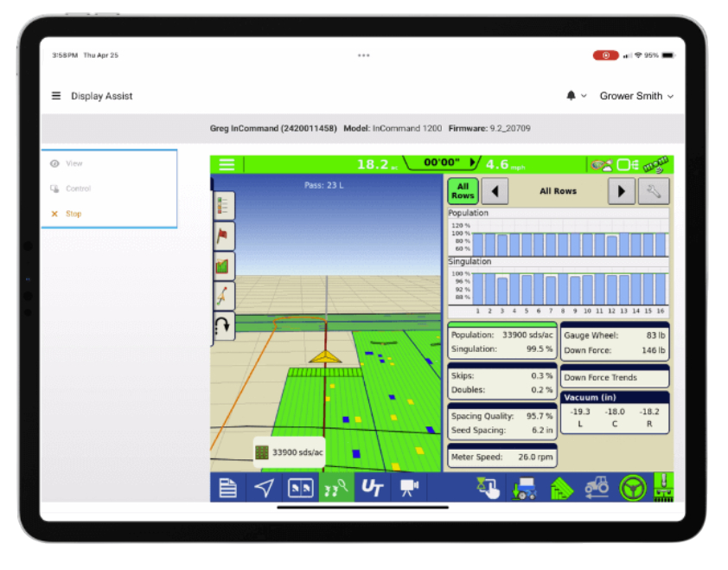Viewport: 728px width, 570px height.
Task: Open the guidance steering wheel icon
Action: point(632,488)
